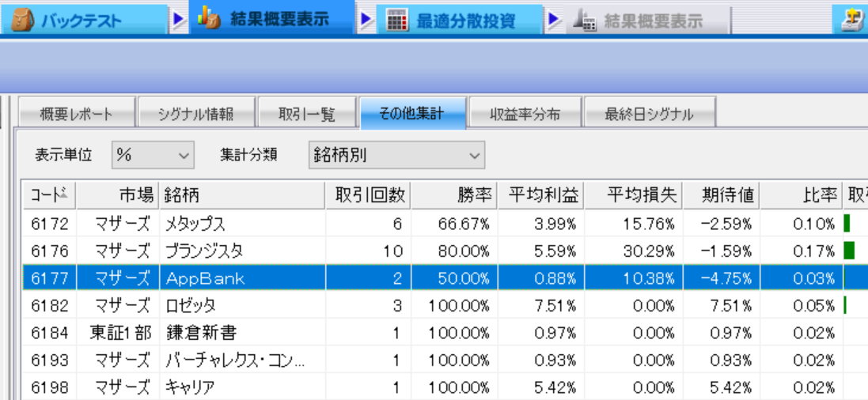Click code cell 6184
Image resolution: width=868 pixels, height=400 pixels.
pos(50,333)
